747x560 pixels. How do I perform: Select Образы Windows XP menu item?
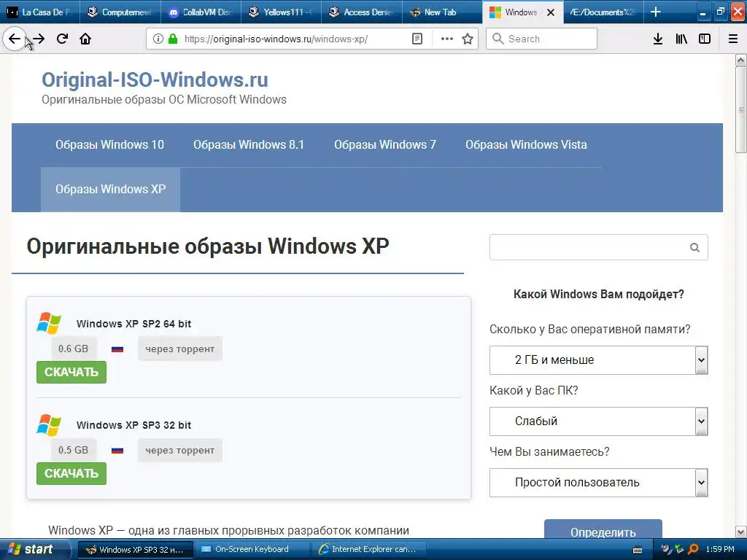pyautogui.click(x=111, y=189)
